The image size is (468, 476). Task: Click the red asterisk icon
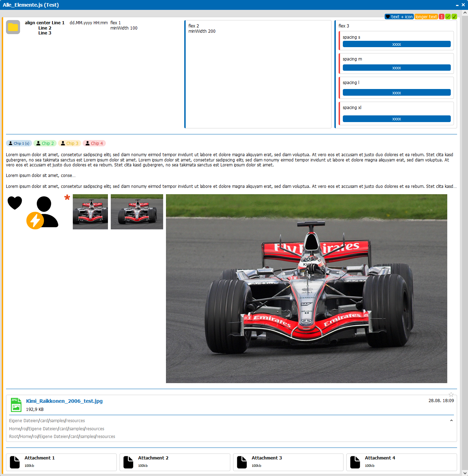67,197
